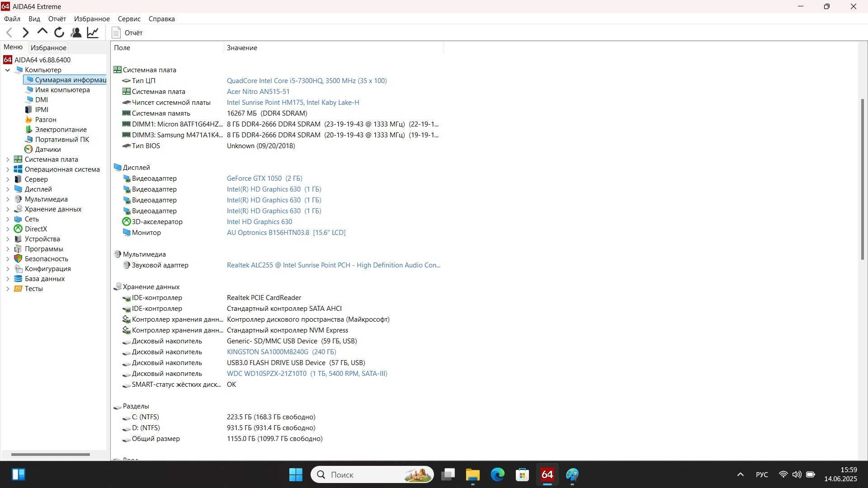The width and height of the screenshot is (868, 488).
Task: Open the WDC WD10SPZX-21Z10T0 link
Action: click(307, 374)
